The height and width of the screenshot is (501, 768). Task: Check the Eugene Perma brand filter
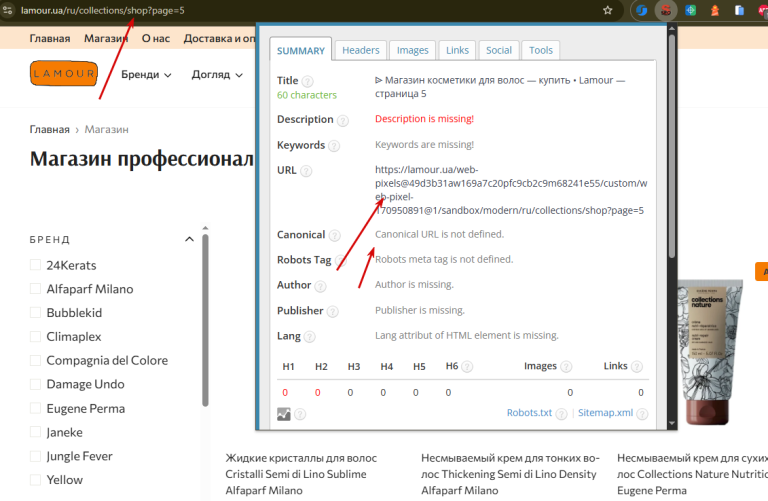pos(35,408)
